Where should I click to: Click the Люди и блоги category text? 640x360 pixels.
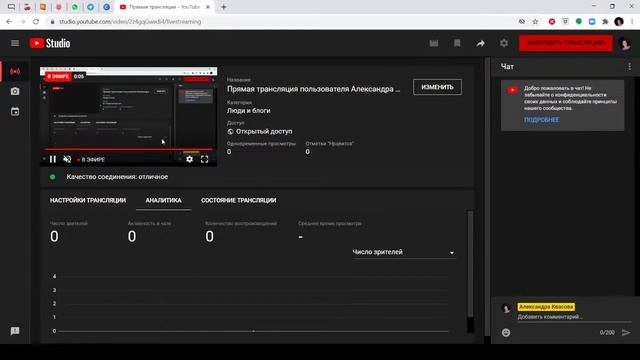[x=249, y=111]
